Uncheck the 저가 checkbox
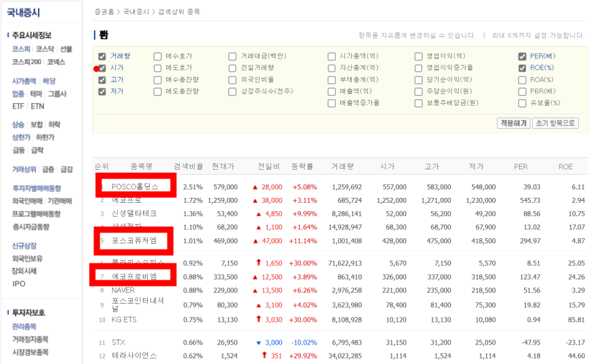 tap(102, 92)
